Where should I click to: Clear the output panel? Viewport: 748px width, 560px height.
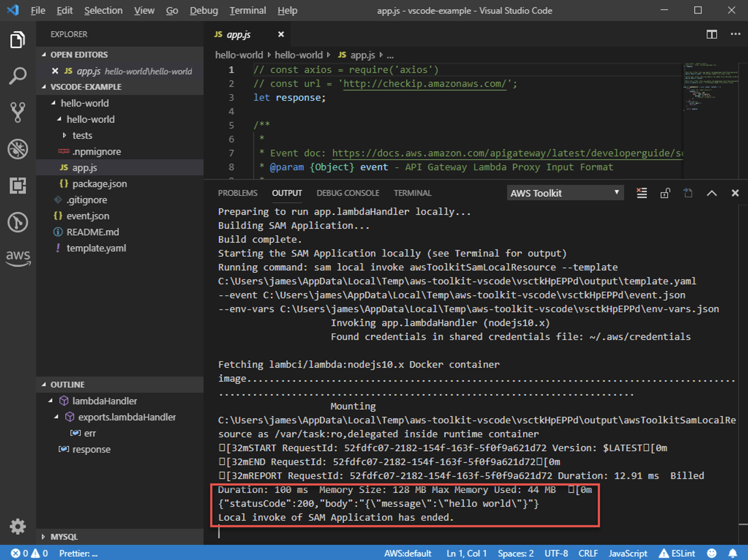tap(642, 193)
